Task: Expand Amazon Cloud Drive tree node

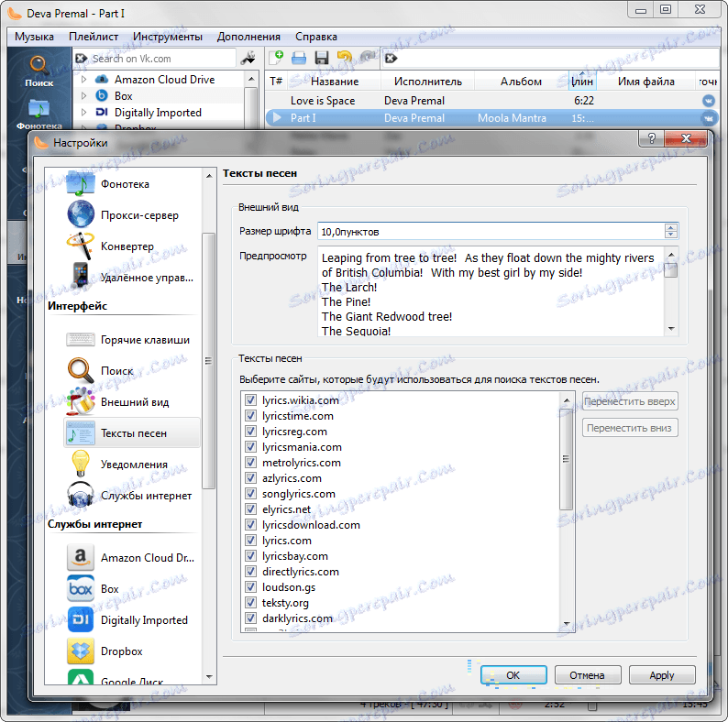Action: (83, 80)
